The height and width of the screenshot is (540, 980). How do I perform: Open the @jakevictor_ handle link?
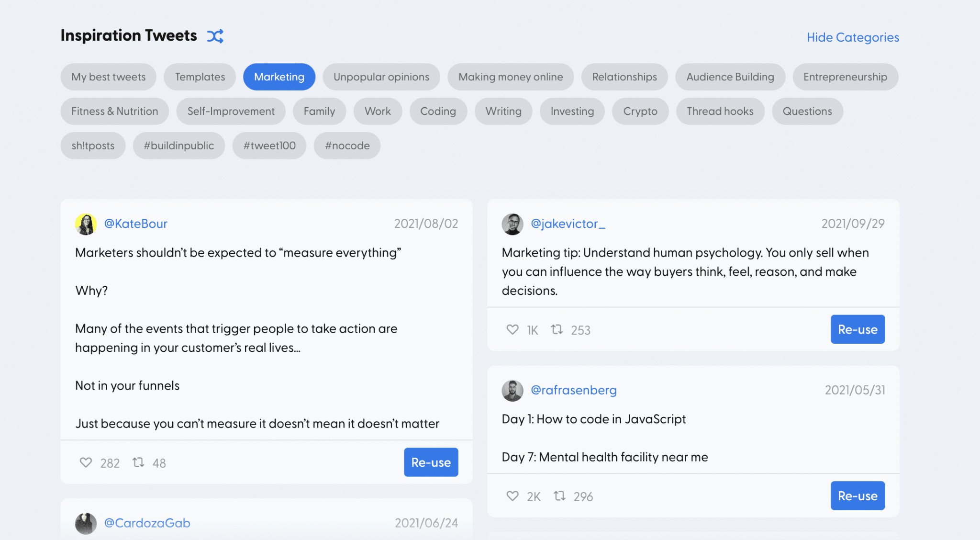click(568, 224)
